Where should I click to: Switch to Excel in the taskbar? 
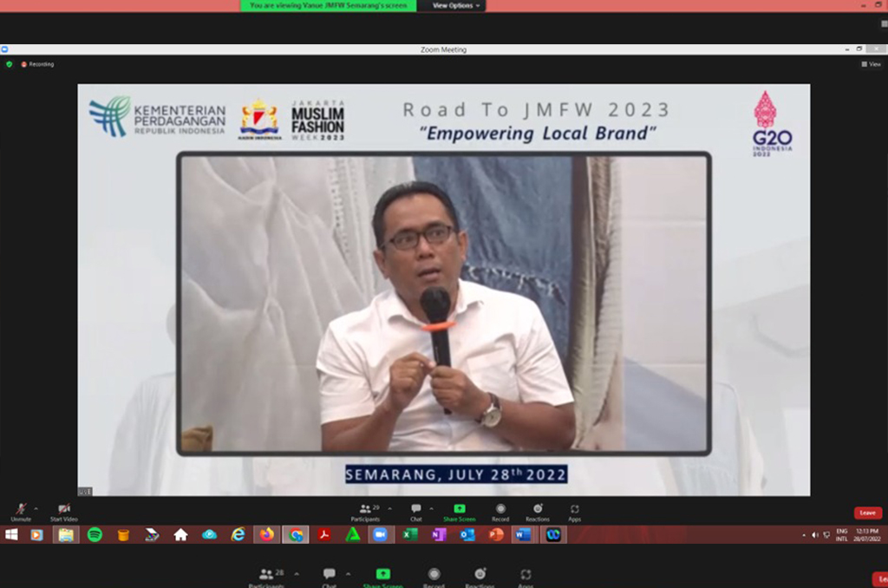(409, 534)
